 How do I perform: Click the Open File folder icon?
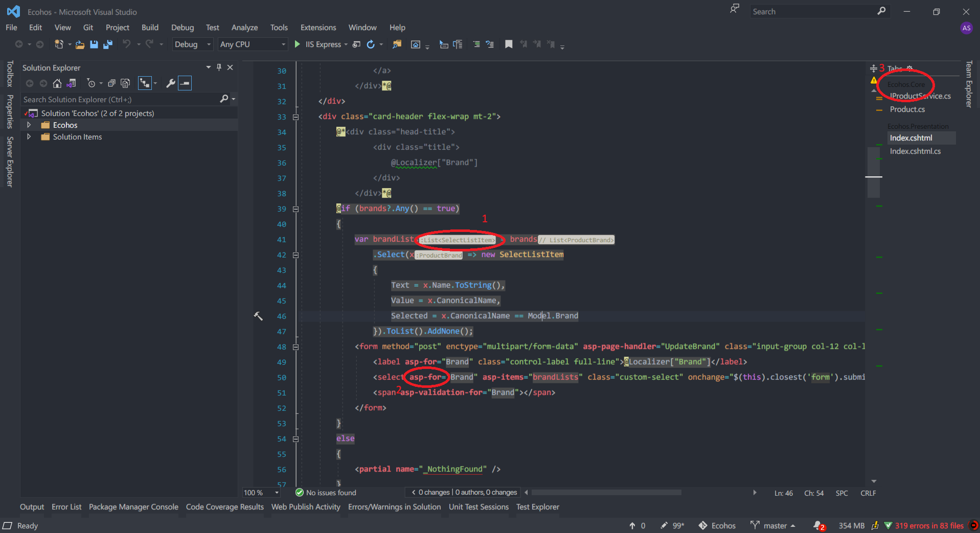click(80, 44)
